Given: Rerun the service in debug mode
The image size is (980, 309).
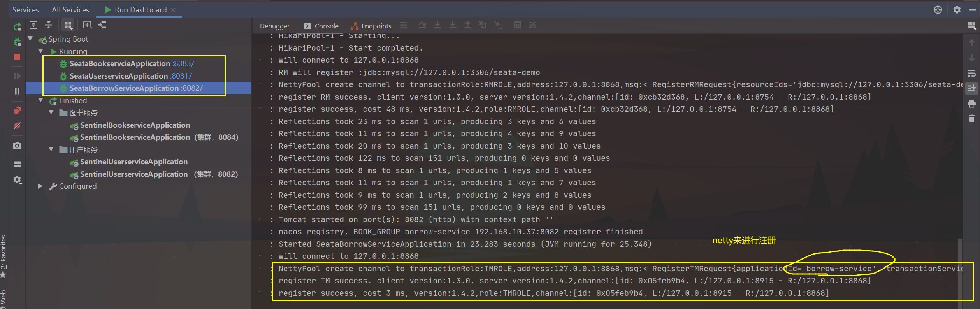Looking at the screenshot, I should pos(17,42).
